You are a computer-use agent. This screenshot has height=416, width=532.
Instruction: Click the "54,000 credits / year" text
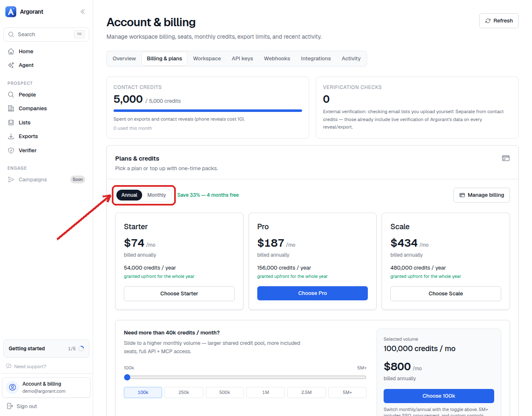[x=150, y=268]
